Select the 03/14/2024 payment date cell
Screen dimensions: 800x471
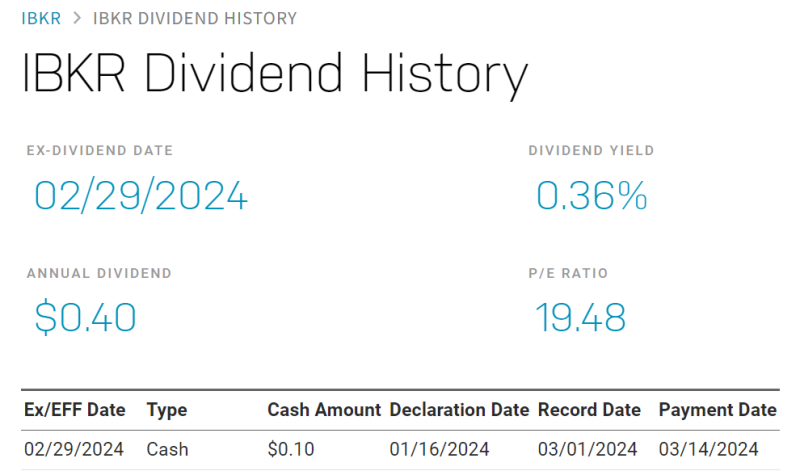coord(709,450)
